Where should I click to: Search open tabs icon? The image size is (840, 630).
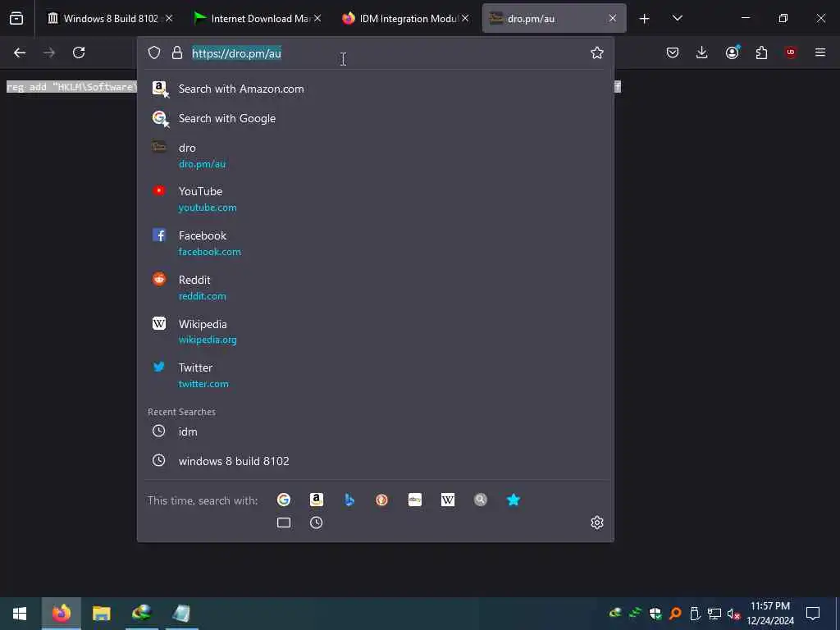pyautogui.click(x=284, y=523)
